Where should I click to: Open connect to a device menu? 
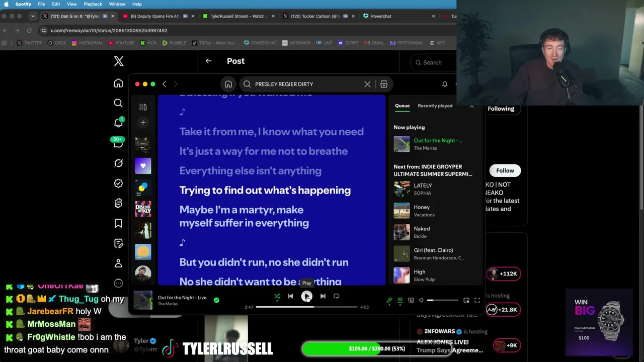[x=411, y=301]
